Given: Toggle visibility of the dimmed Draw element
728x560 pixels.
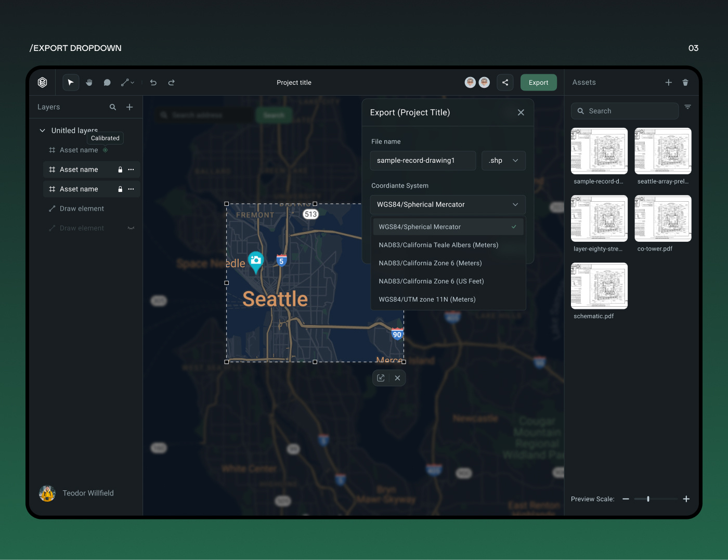Looking at the screenshot, I should point(131,228).
